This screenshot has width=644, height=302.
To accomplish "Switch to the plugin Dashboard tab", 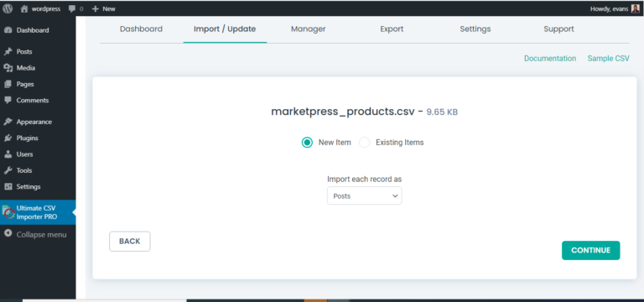I will click(141, 29).
